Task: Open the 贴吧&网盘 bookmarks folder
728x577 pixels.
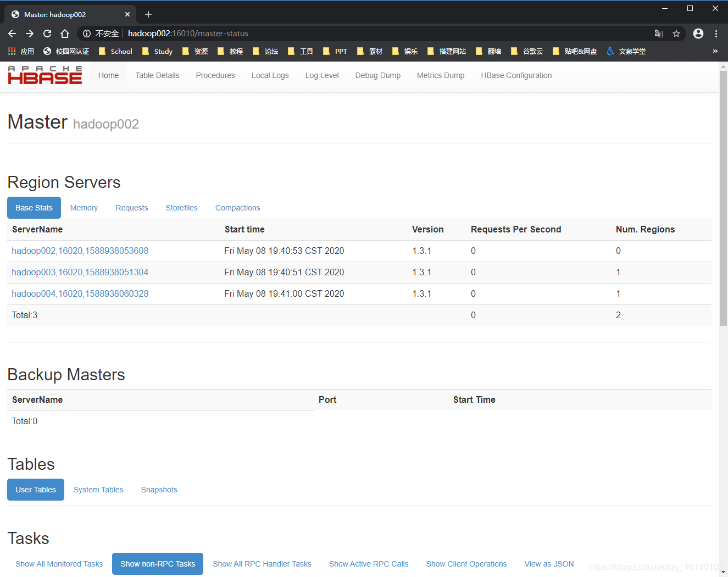Action: [575, 51]
